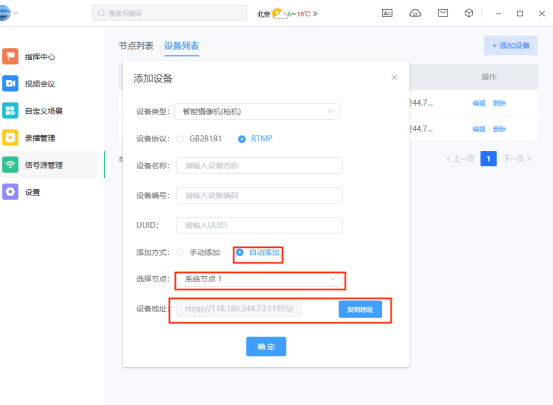Select the 自定义场景 custom scene icon
Image resolution: width=553 pixels, height=405 pixels.
point(10,110)
